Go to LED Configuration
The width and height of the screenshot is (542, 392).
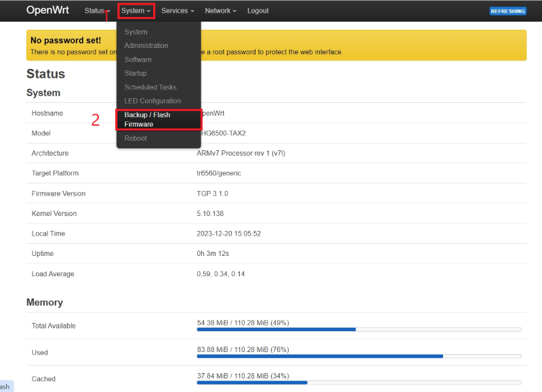pyautogui.click(x=152, y=101)
